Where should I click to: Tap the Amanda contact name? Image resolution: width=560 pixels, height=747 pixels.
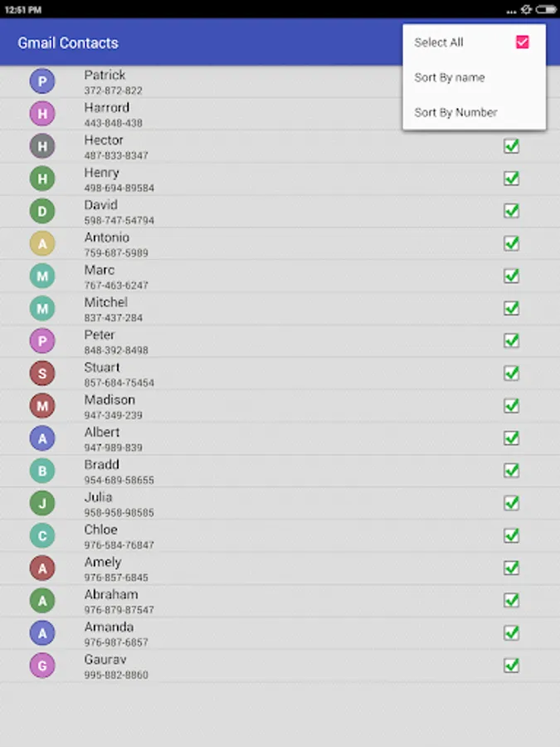pos(109,627)
